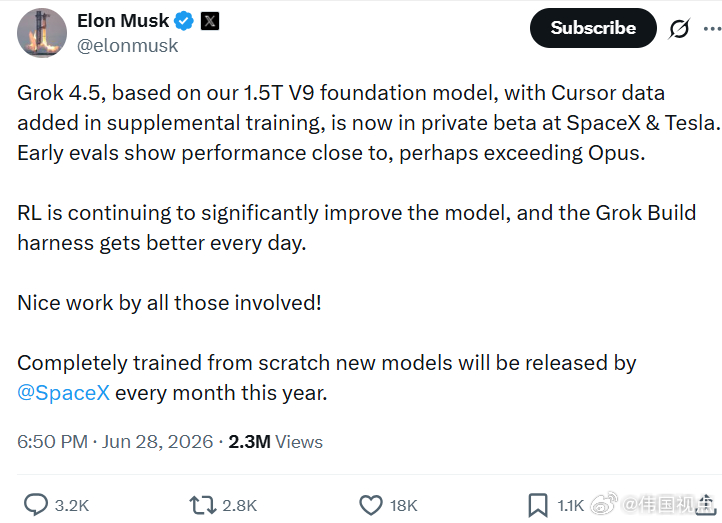The image size is (722, 523).
Task: Click the 2.8K reposts count
Action: pos(239,506)
